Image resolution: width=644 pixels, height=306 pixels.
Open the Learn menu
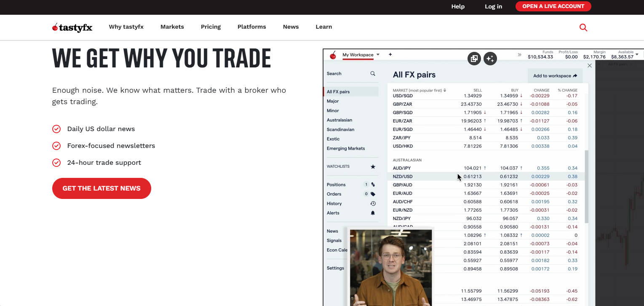(324, 27)
